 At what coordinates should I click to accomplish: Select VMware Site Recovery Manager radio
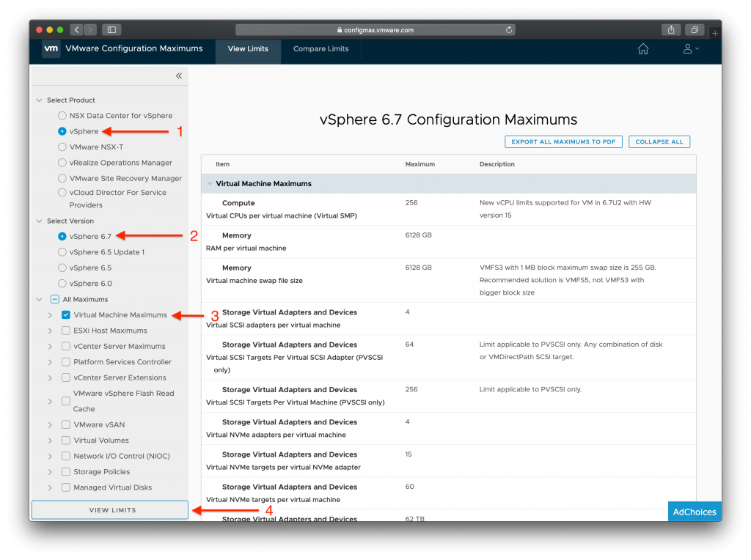point(62,179)
